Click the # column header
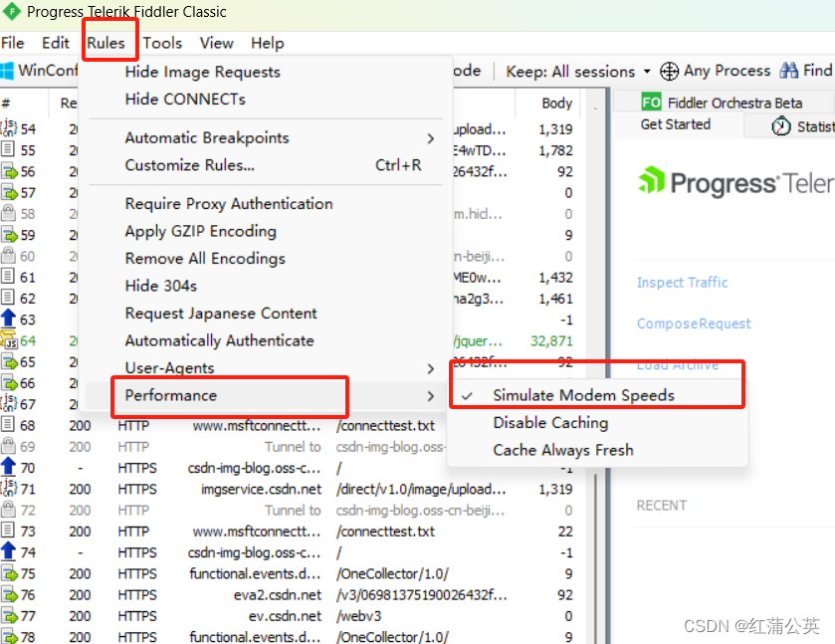835x644 pixels. click(x=6, y=103)
